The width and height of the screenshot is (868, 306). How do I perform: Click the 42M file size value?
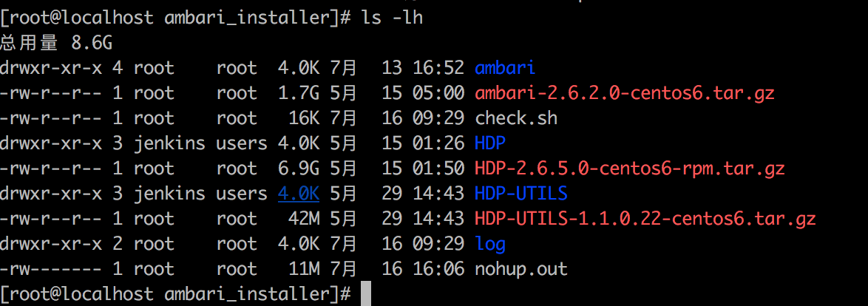tap(304, 219)
